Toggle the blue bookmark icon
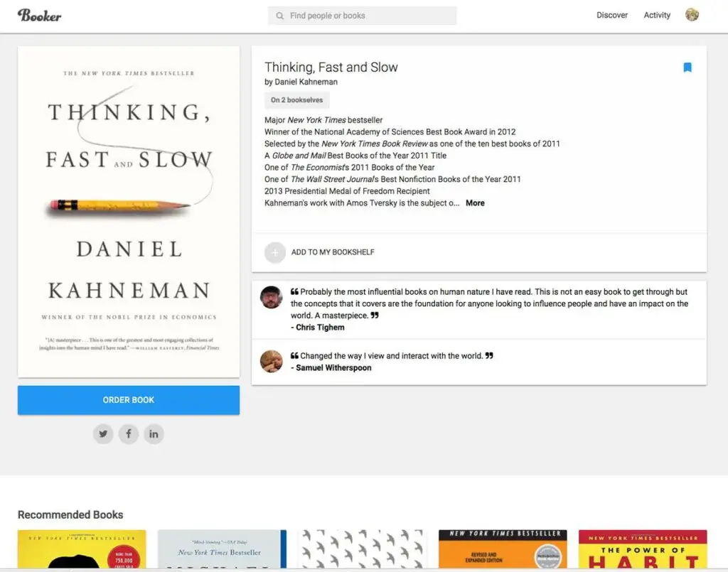 687,68
